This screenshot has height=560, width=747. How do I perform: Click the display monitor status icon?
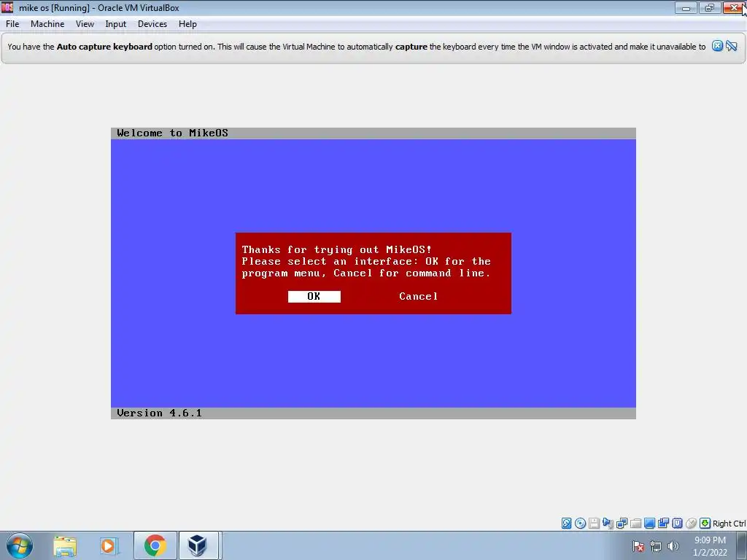649,524
